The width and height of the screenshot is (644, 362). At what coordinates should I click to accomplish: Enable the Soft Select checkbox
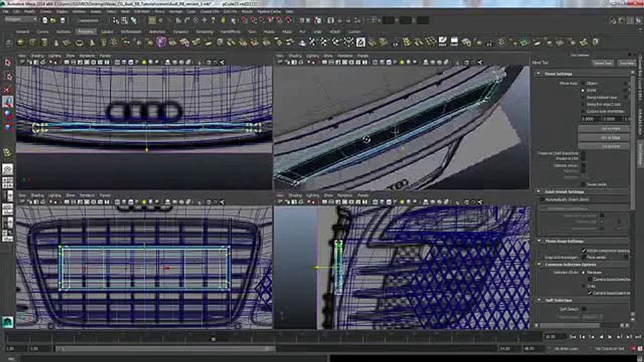pyautogui.click(x=584, y=309)
